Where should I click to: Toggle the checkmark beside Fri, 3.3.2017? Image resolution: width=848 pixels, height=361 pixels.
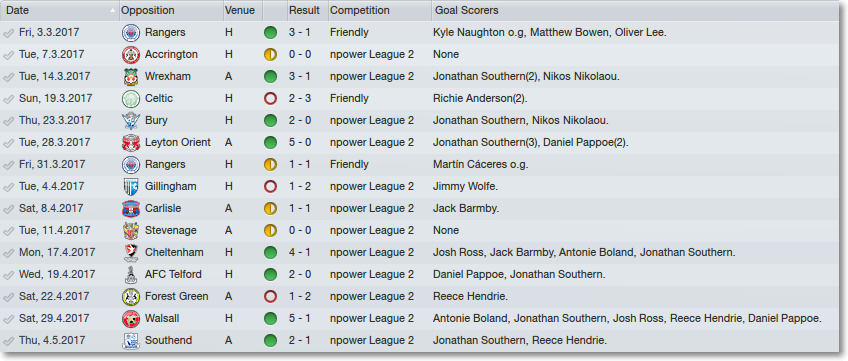coord(9,33)
